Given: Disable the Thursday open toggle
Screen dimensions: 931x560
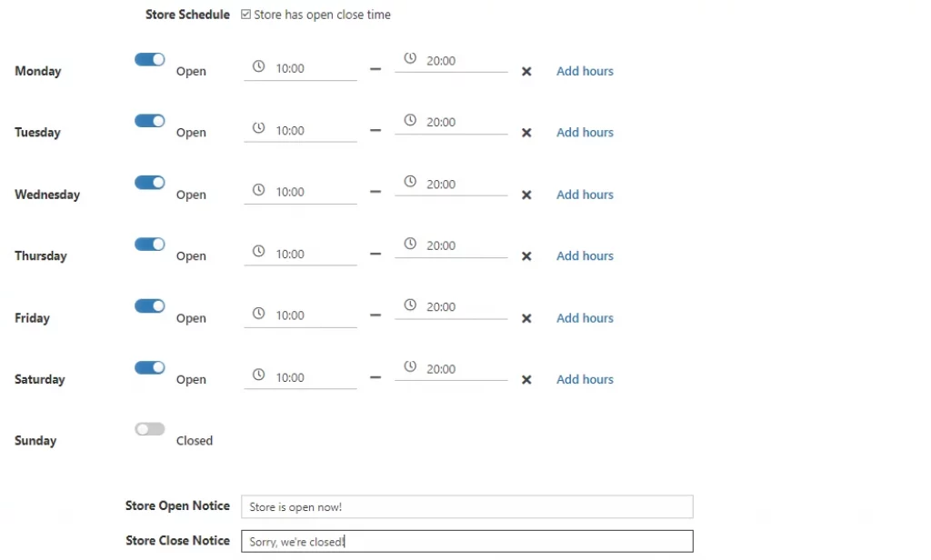Looking at the screenshot, I should [150, 245].
